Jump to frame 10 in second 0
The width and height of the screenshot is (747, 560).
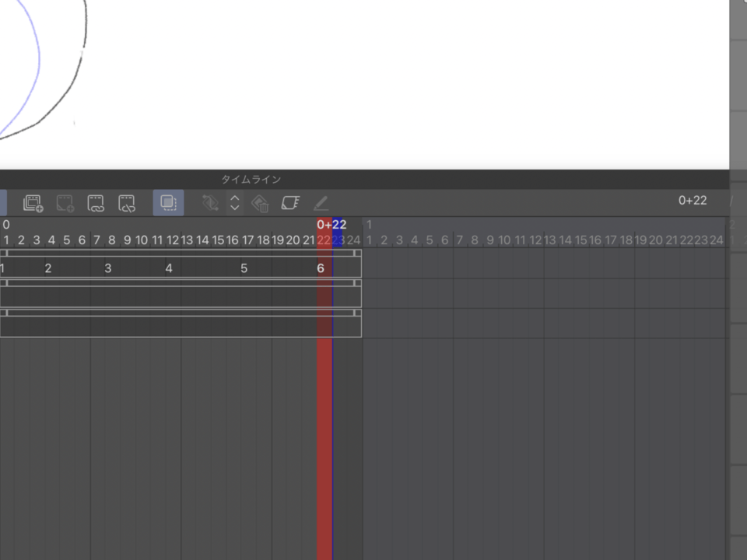(142, 240)
